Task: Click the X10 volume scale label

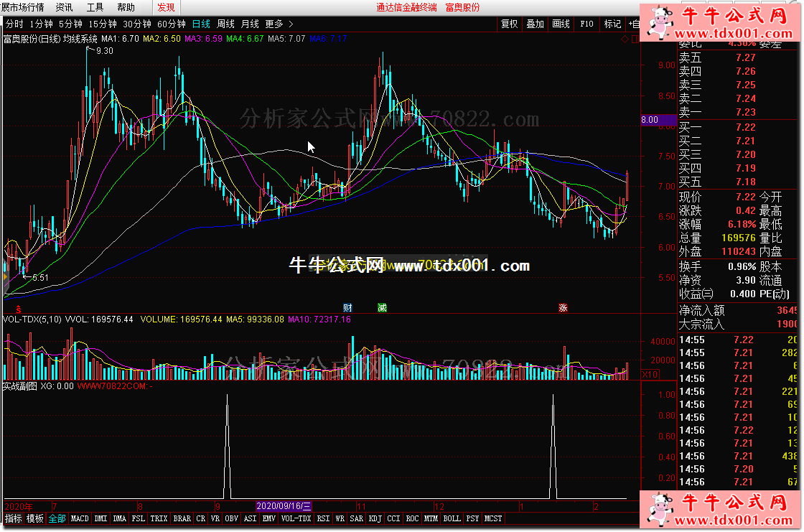Action: point(650,375)
